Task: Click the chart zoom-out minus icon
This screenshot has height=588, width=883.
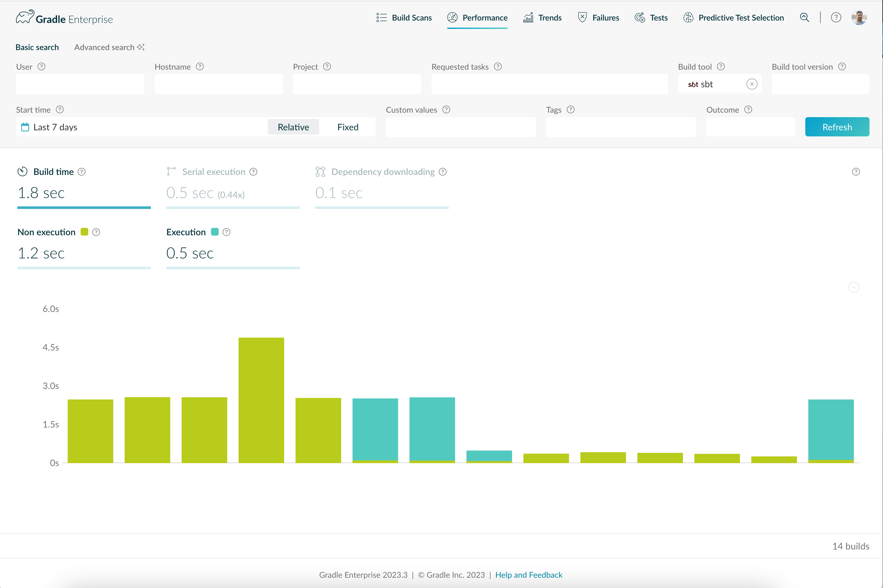Action: point(853,287)
